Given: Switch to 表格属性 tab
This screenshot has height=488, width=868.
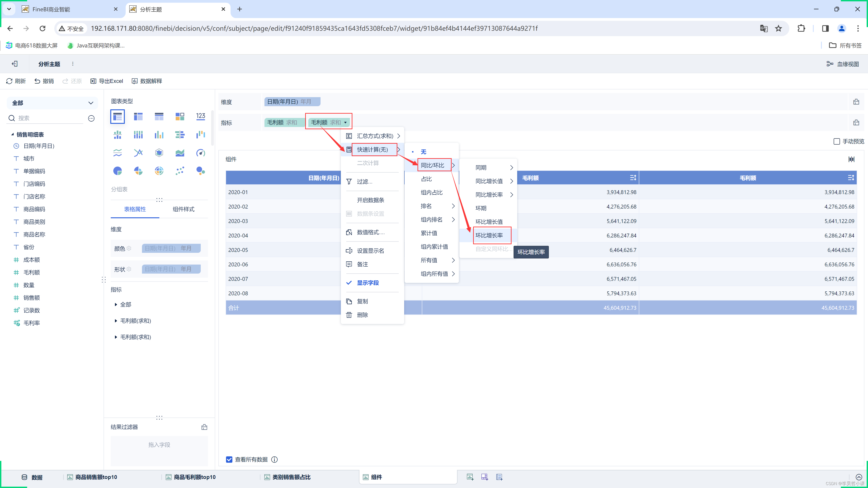Looking at the screenshot, I should (x=135, y=209).
